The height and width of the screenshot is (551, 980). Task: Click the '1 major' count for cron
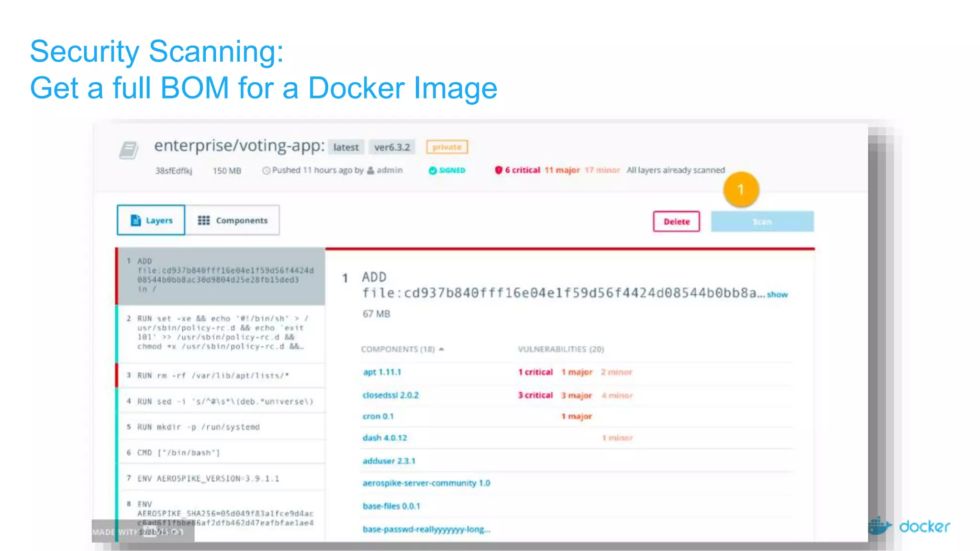point(577,417)
